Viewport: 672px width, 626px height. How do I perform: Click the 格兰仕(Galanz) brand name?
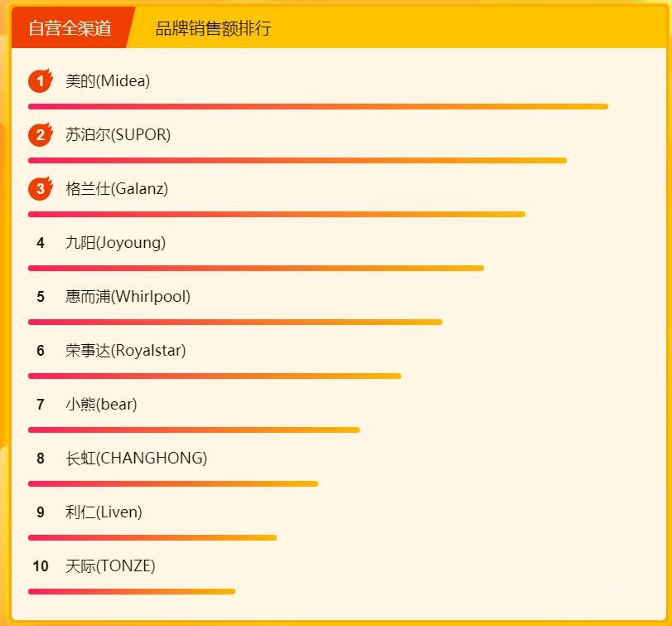click(x=117, y=189)
